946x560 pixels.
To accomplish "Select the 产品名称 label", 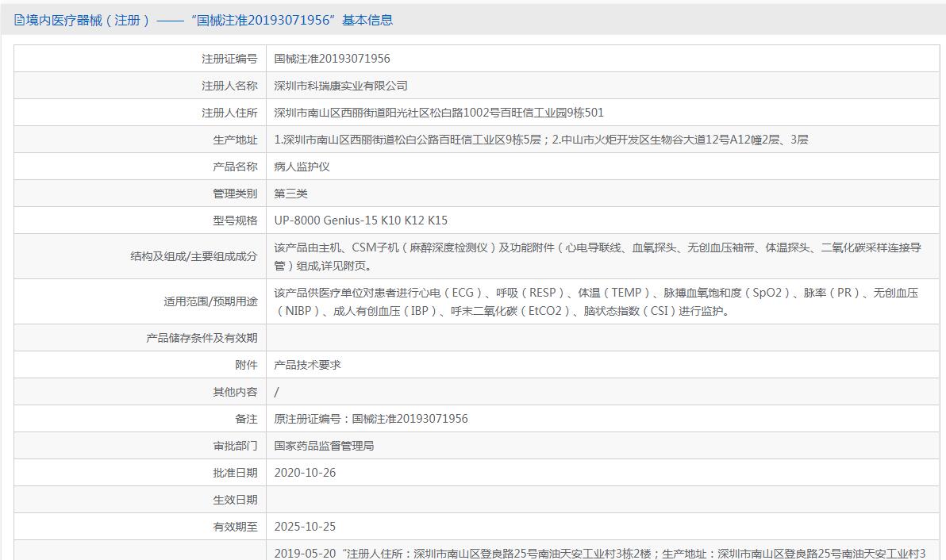I will [235, 167].
